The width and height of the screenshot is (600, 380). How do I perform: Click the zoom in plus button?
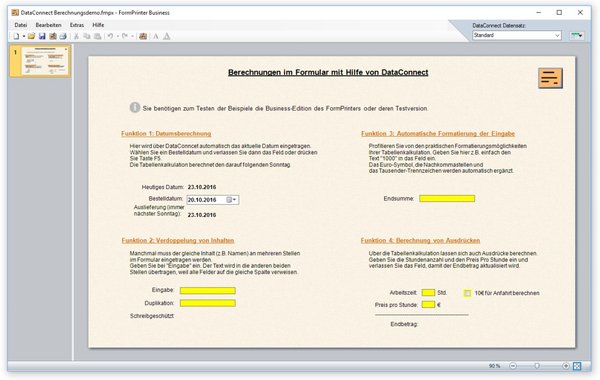[x=566, y=366]
